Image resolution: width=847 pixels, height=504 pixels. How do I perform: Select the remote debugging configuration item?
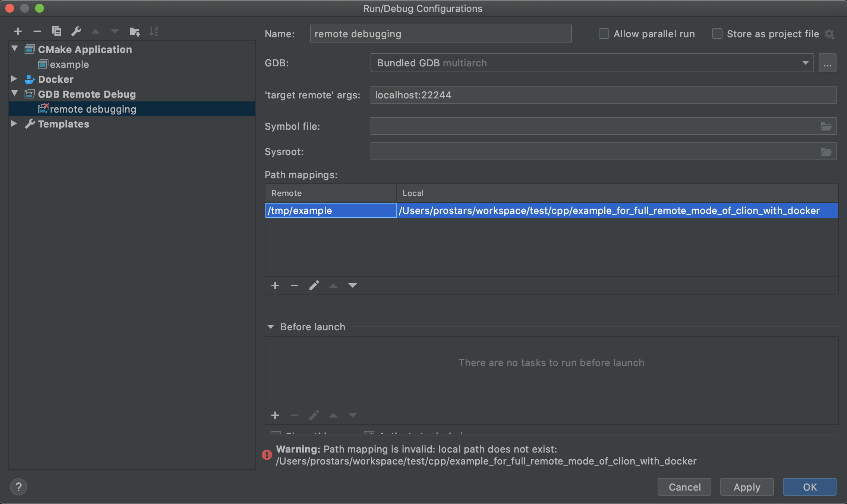93,109
